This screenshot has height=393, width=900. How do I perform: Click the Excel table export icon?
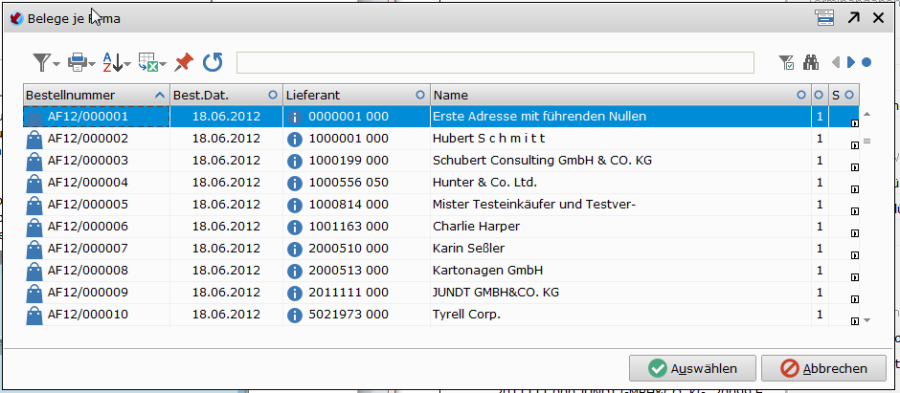148,62
